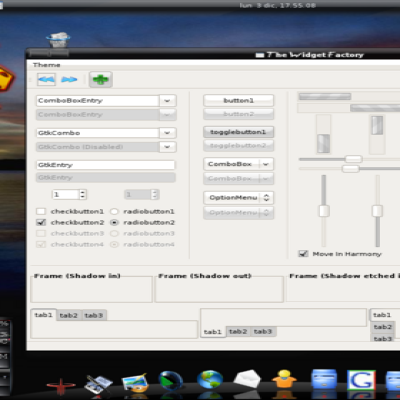Click button1

pyautogui.click(x=239, y=100)
